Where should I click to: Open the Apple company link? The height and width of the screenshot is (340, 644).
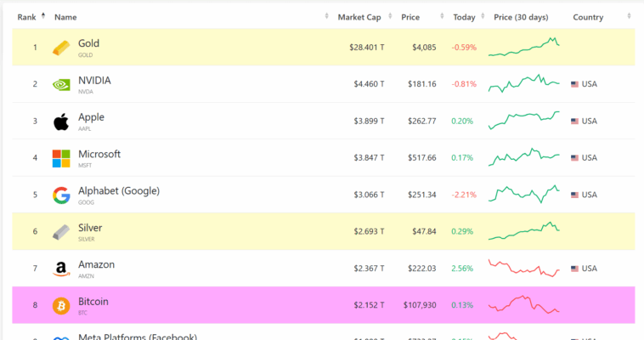pyautogui.click(x=91, y=117)
